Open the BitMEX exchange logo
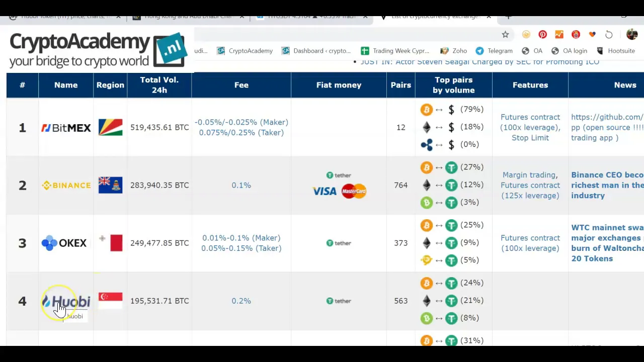 [x=66, y=128]
